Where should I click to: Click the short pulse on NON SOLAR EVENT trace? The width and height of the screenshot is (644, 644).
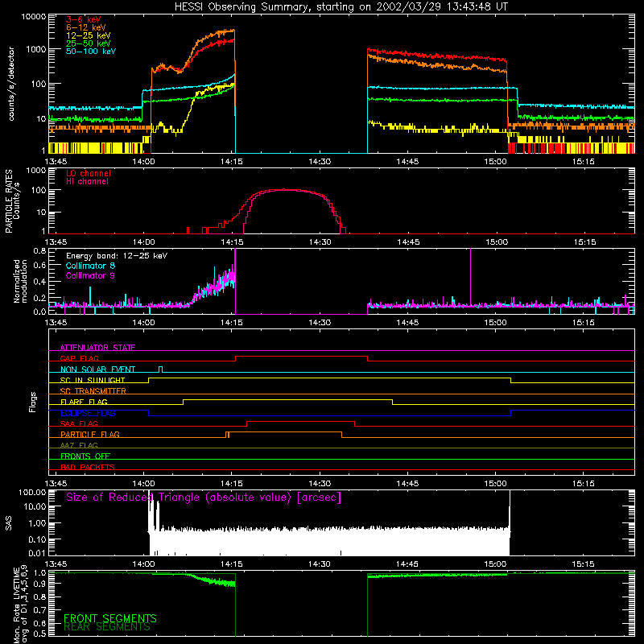(160, 369)
